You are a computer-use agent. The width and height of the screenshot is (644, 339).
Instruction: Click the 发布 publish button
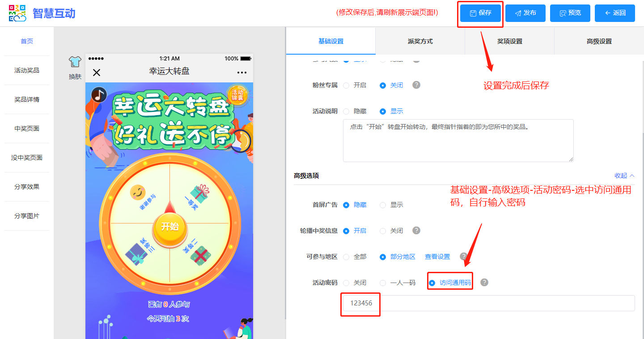pos(525,13)
